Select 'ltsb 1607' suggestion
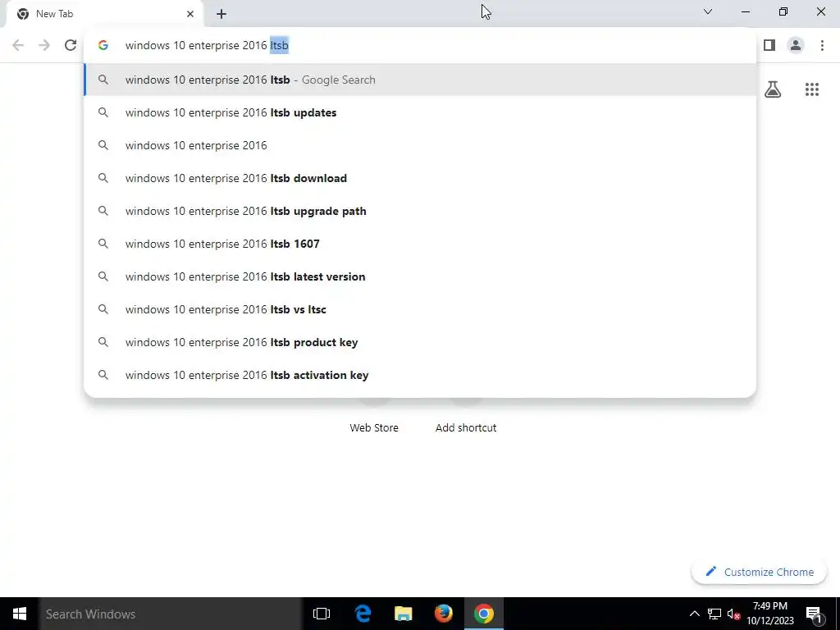The height and width of the screenshot is (630, 840). pyautogui.click(x=420, y=244)
